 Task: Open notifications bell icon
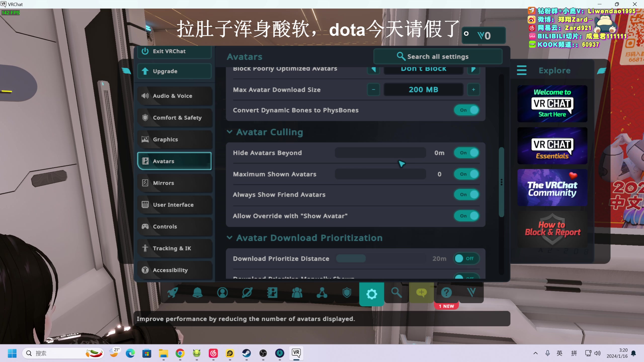point(197,293)
